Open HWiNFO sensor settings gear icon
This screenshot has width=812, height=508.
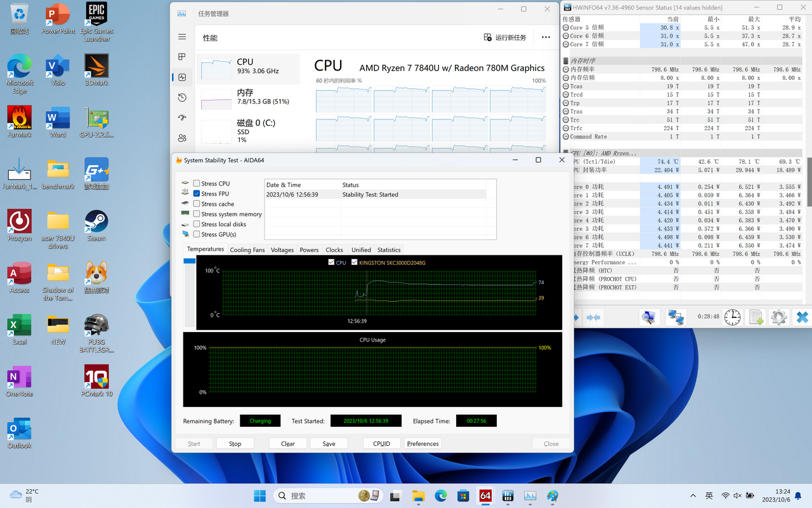tap(779, 317)
